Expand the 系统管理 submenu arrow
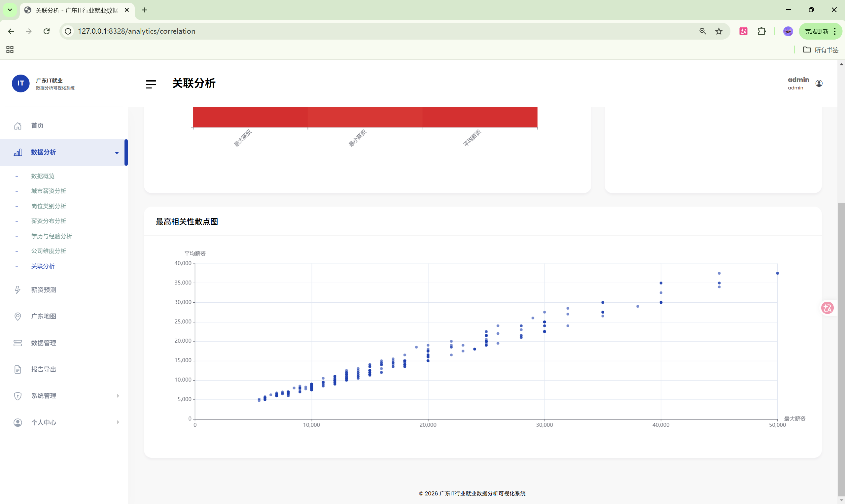Image resolution: width=845 pixels, height=504 pixels. point(118,396)
